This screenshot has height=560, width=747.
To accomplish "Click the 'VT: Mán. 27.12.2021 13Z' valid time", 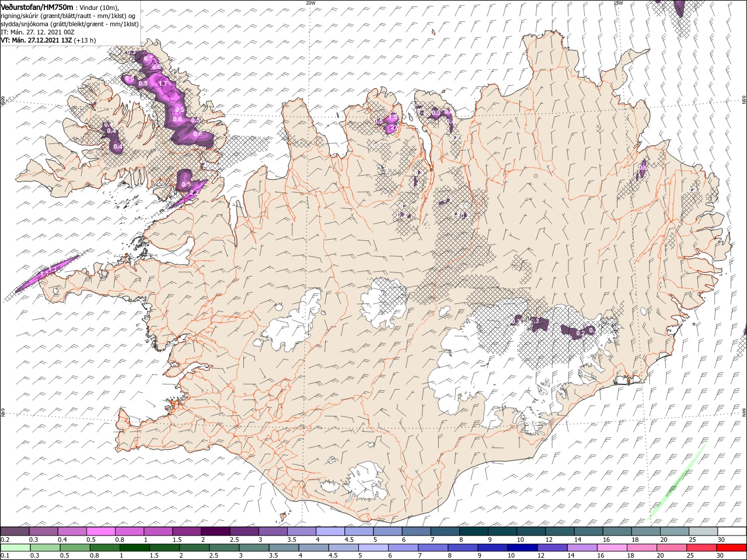I will click(36, 40).
